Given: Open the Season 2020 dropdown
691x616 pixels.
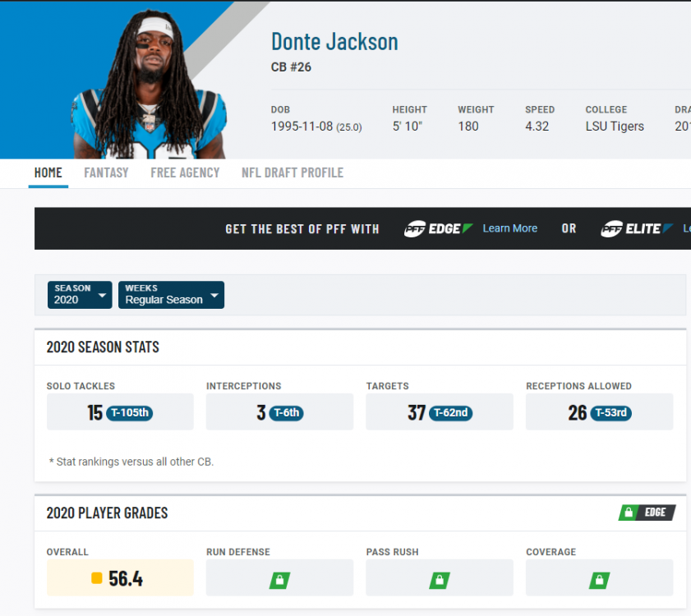Looking at the screenshot, I should coord(80,295).
